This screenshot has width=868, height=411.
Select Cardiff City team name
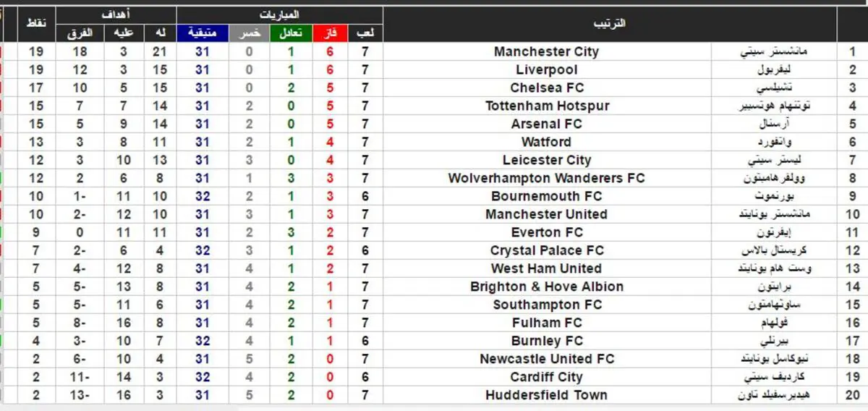pos(547,377)
